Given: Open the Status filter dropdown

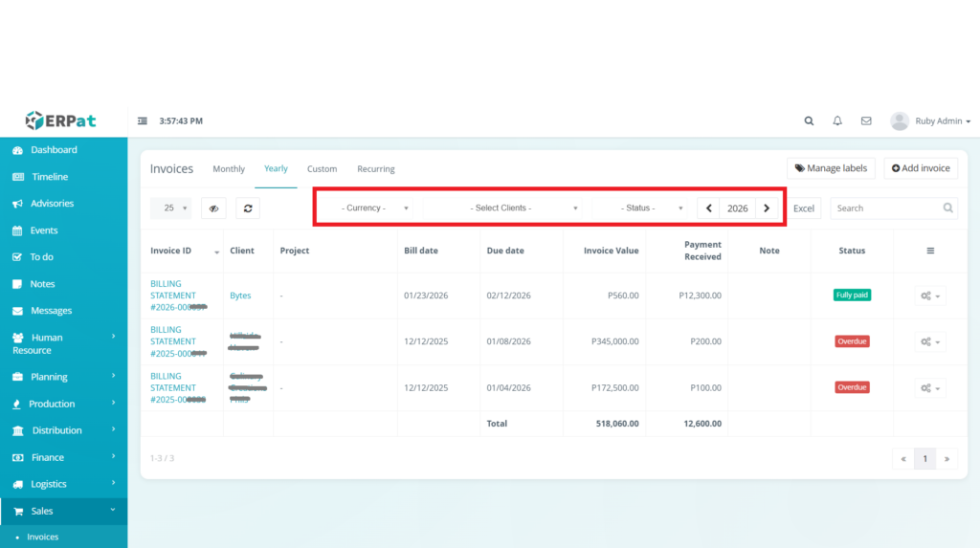Looking at the screenshot, I should (x=645, y=208).
